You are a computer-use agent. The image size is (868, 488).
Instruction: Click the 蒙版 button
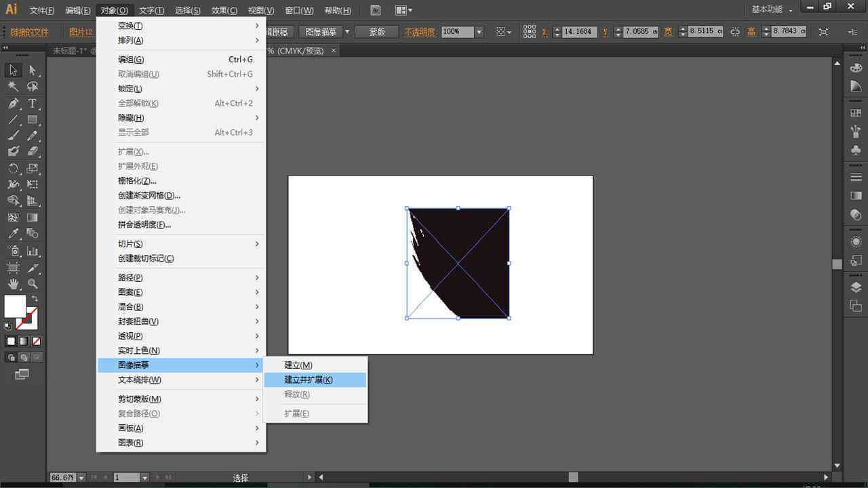coord(377,32)
